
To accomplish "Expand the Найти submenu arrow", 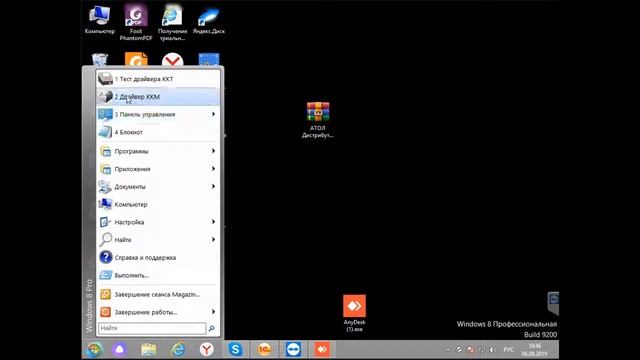I will point(213,240).
